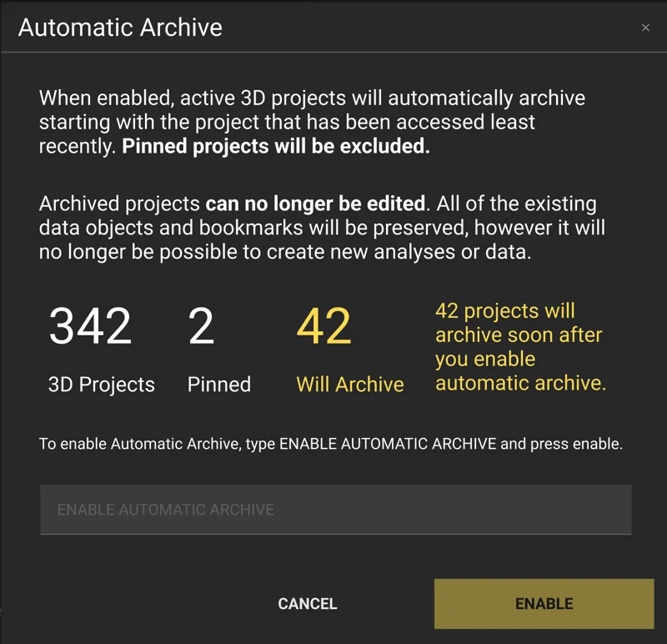This screenshot has height=644, width=667.
Task: Click the 3D Projects label
Action: (x=102, y=385)
